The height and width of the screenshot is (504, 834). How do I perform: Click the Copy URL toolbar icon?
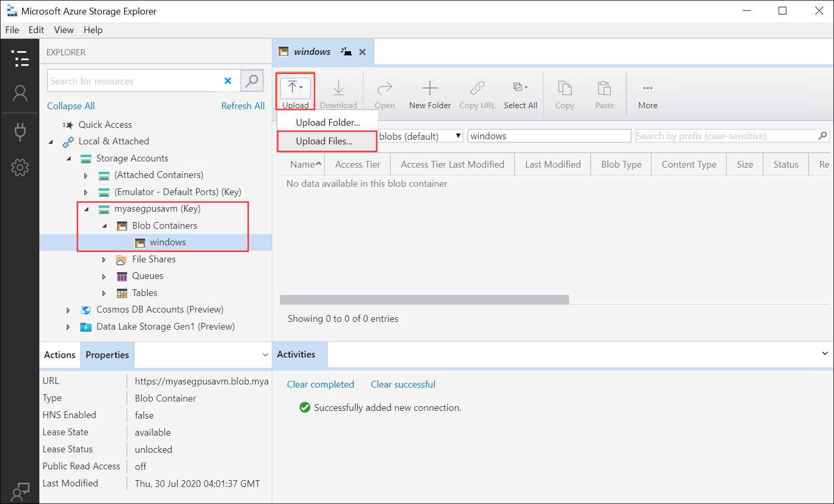(x=477, y=93)
